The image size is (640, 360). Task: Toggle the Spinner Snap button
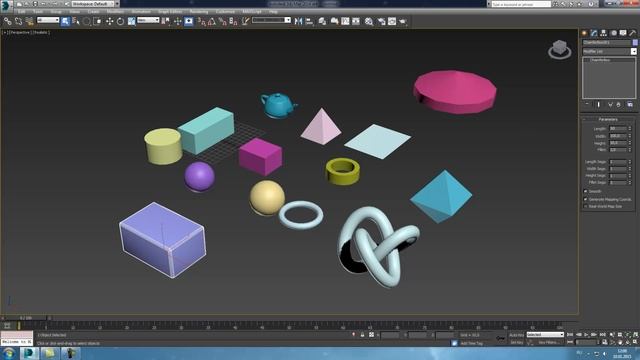coord(233,21)
